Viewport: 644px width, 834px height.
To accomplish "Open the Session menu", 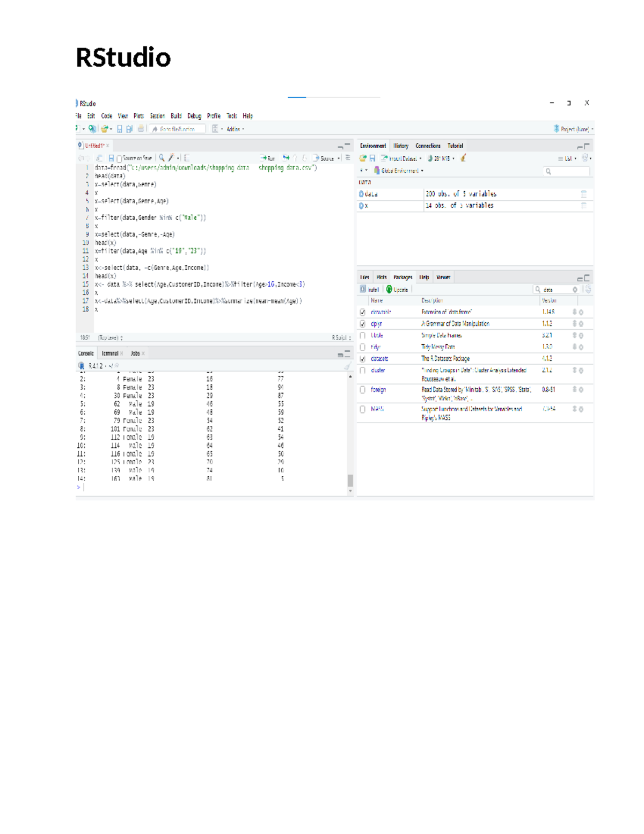I will tap(157, 115).
